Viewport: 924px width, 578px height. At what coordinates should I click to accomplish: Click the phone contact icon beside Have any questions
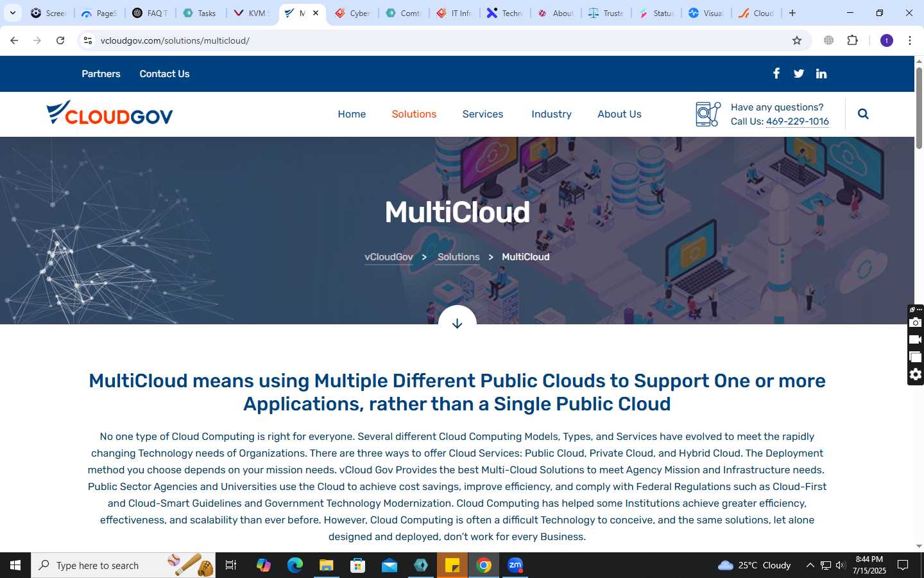[x=708, y=114]
